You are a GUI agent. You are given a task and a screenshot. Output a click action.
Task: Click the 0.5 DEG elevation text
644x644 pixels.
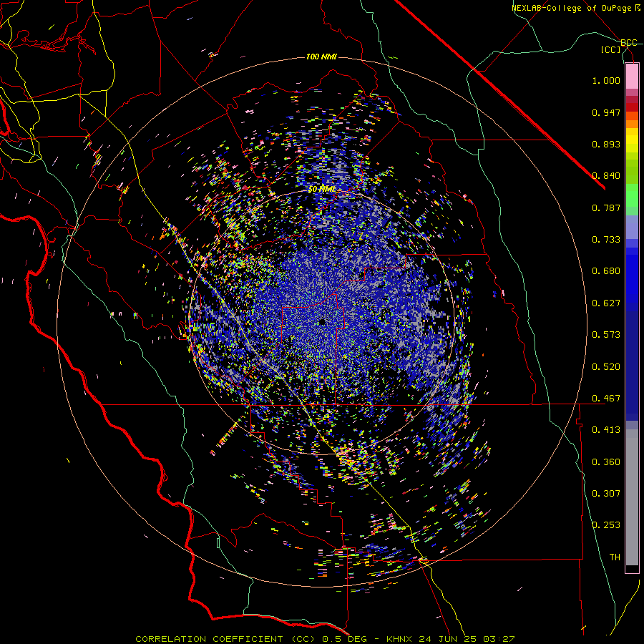pyautogui.click(x=345, y=639)
